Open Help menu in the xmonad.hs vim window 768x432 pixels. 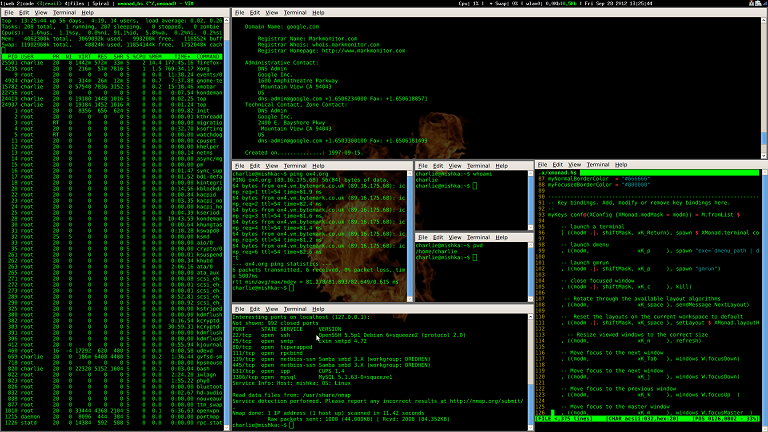[x=621, y=165]
